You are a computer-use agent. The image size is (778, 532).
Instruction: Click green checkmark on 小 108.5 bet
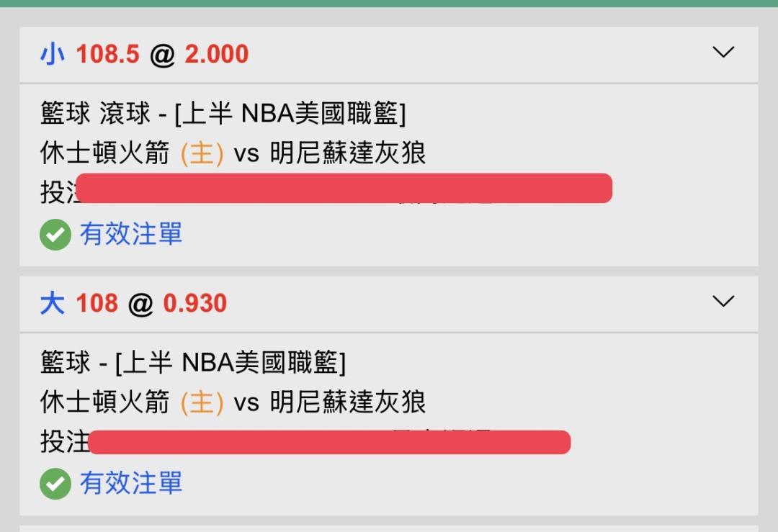(x=55, y=235)
